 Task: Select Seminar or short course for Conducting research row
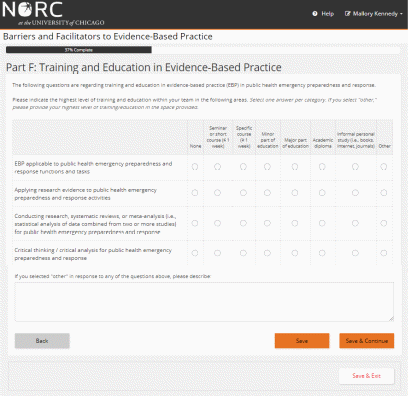point(217,223)
